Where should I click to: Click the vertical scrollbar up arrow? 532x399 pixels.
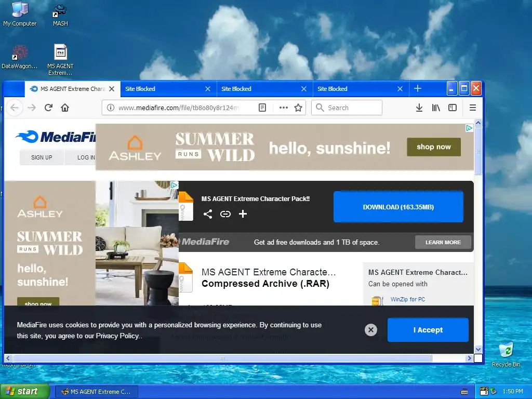(x=478, y=123)
